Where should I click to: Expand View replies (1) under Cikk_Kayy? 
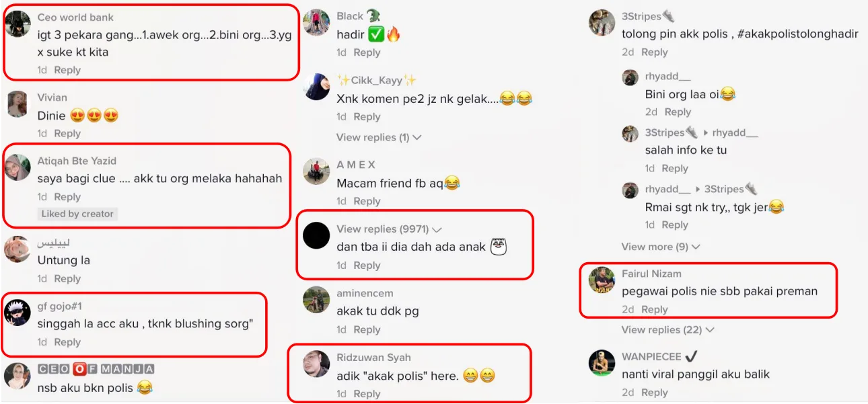379,137
